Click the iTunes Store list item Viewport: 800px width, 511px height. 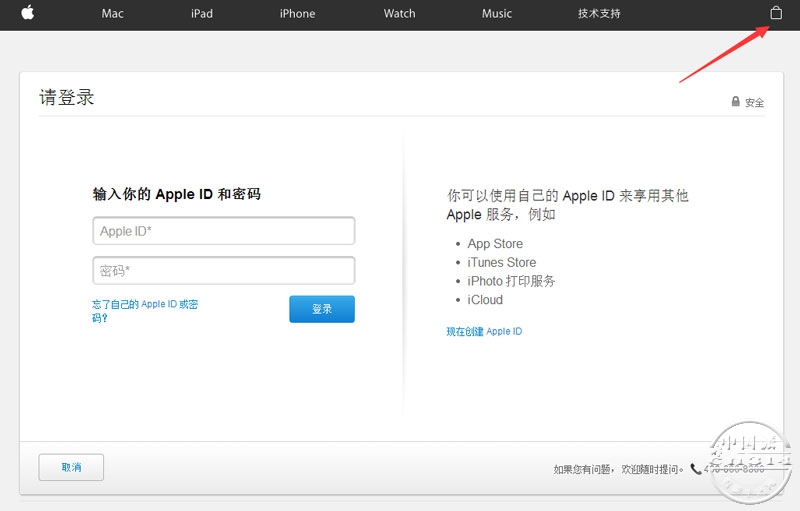502,262
